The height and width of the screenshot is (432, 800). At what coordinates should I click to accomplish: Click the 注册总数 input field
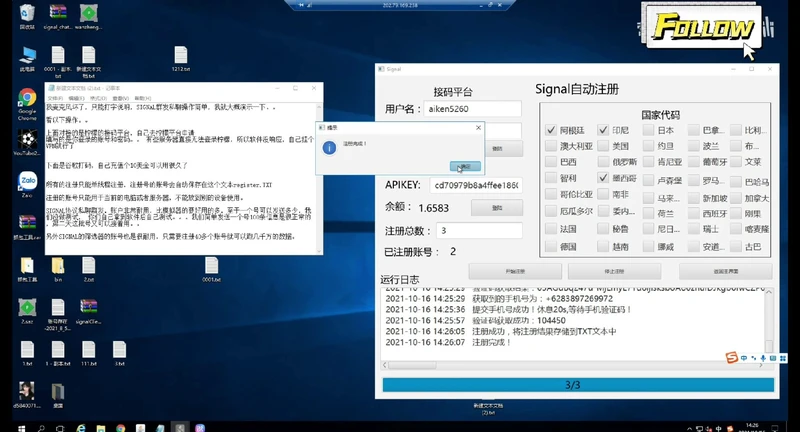click(479, 231)
